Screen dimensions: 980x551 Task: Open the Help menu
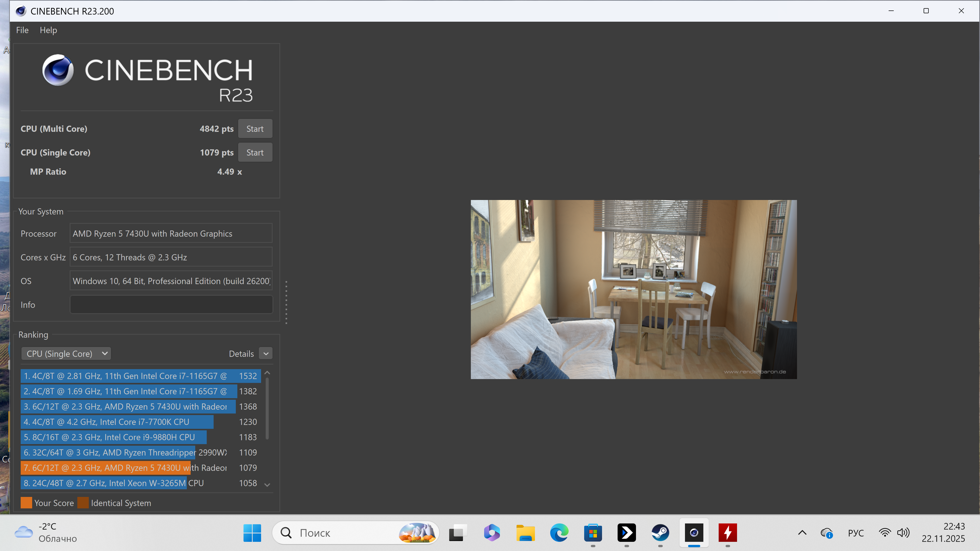[x=48, y=30]
